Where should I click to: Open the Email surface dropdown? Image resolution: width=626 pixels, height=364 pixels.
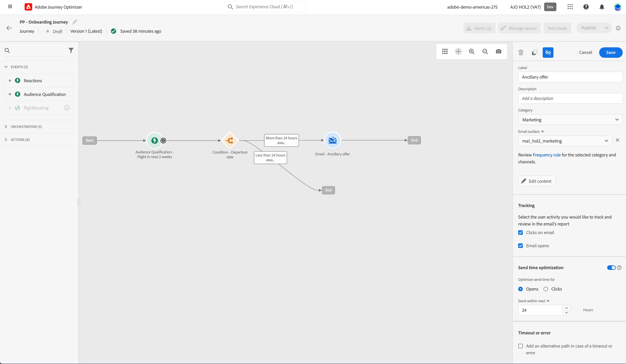[x=565, y=141]
